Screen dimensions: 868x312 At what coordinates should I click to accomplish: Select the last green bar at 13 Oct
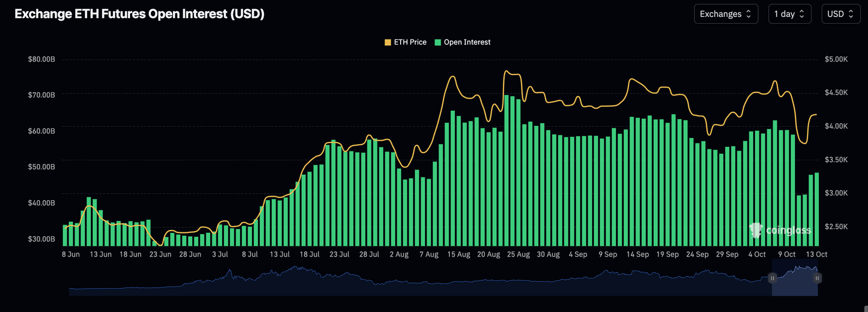[x=817, y=209]
